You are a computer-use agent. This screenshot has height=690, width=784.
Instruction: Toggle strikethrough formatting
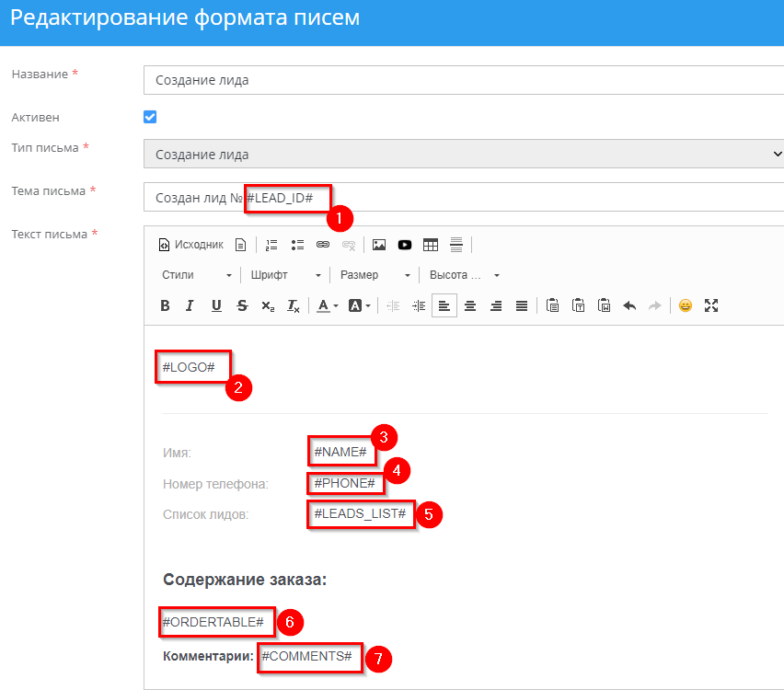pos(242,305)
